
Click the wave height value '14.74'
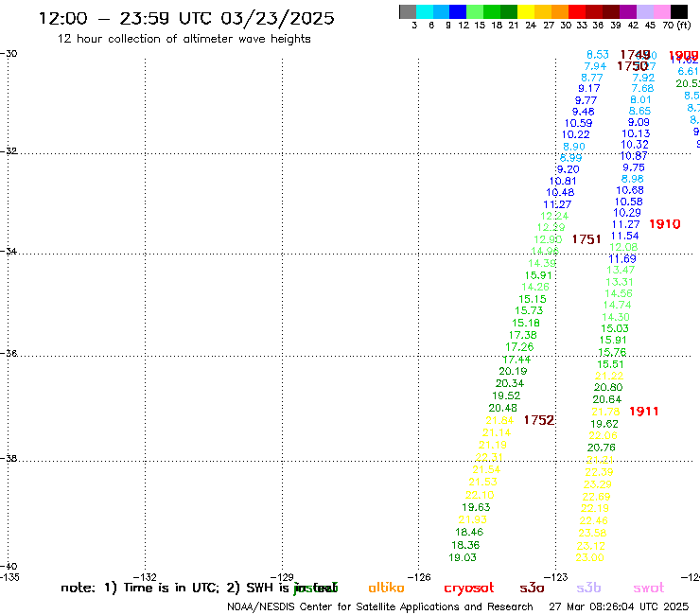click(x=617, y=305)
